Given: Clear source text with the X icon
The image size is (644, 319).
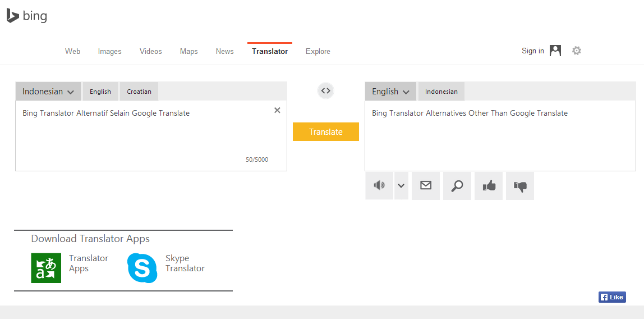Looking at the screenshot, I should pos(277,110).
